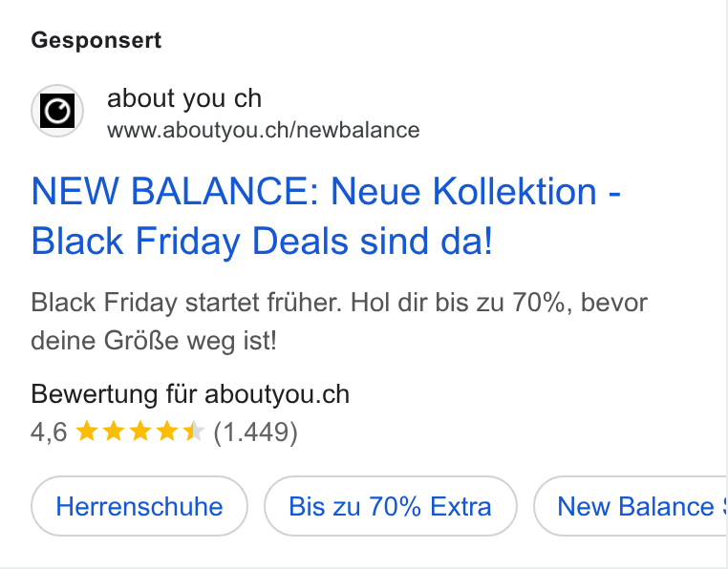The image size is (728, 569).
Task: Click "Bewertung für aboutyou.ch" rating label
Action: (x=190, y=394)
